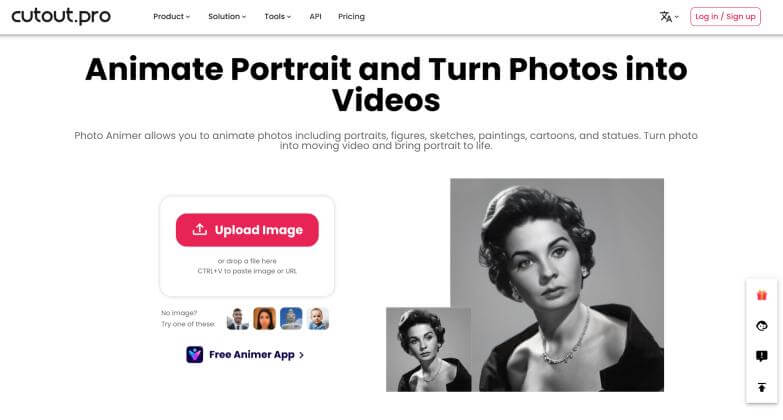The width and height of the screenshot is (783, 420).
Task: Click the Log in / Sign up button
Action: point(725,17)
